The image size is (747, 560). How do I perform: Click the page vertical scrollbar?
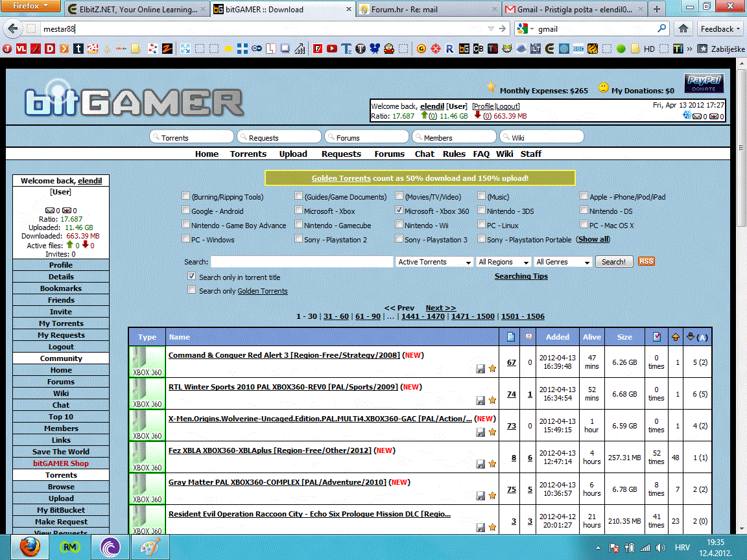[x=742, y=147]
